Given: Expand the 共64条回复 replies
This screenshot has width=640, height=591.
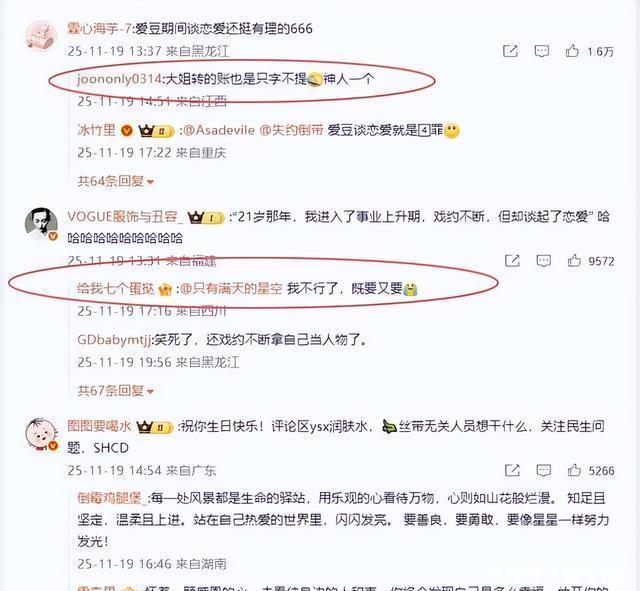Looking at the screenshot, I should tap(116, 181).
